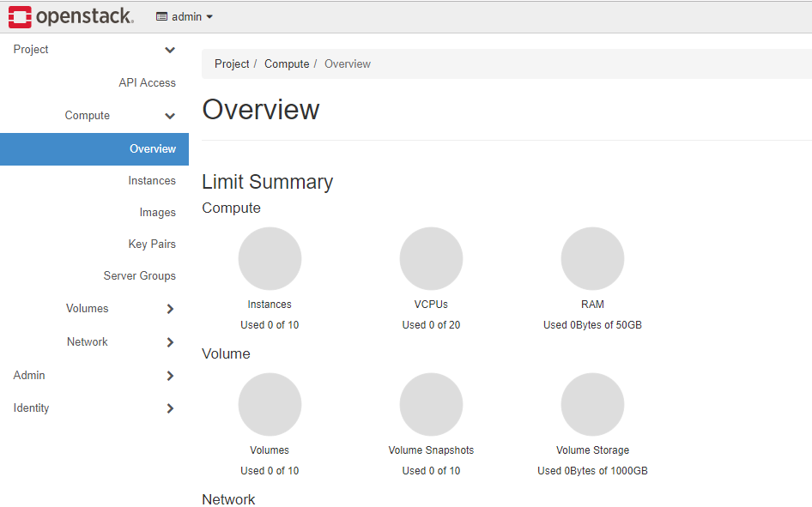Click the Overview page title

[x=260, y=110]
